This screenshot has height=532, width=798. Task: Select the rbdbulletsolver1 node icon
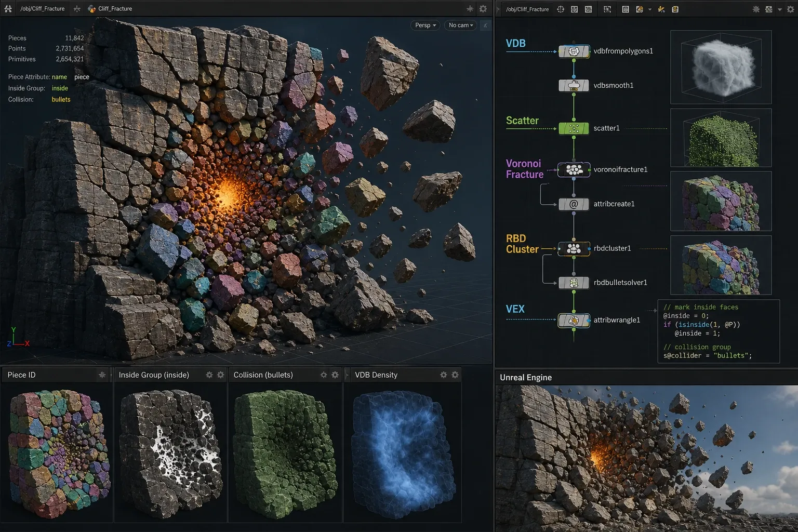click(x=574, y=283)
